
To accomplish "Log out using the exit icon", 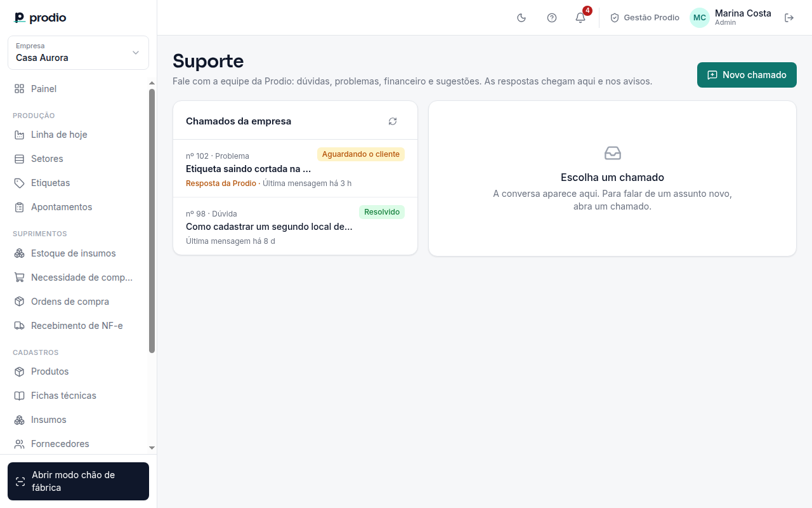I will [789, 18].
